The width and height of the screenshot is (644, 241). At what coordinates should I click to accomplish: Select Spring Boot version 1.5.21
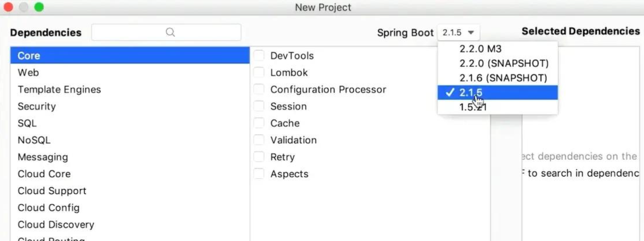click(x=473, y=107)
